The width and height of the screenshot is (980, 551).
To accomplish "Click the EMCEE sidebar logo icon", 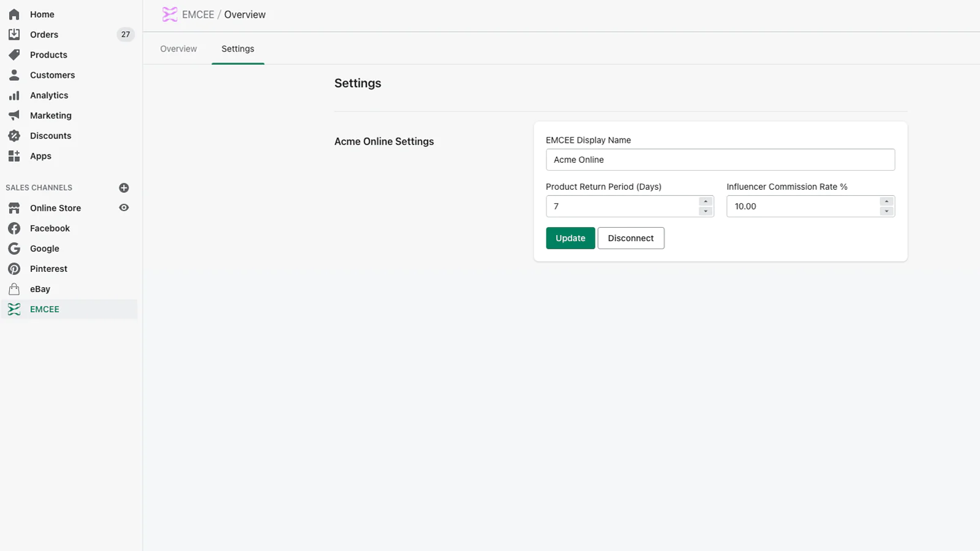I will (14, 309).
